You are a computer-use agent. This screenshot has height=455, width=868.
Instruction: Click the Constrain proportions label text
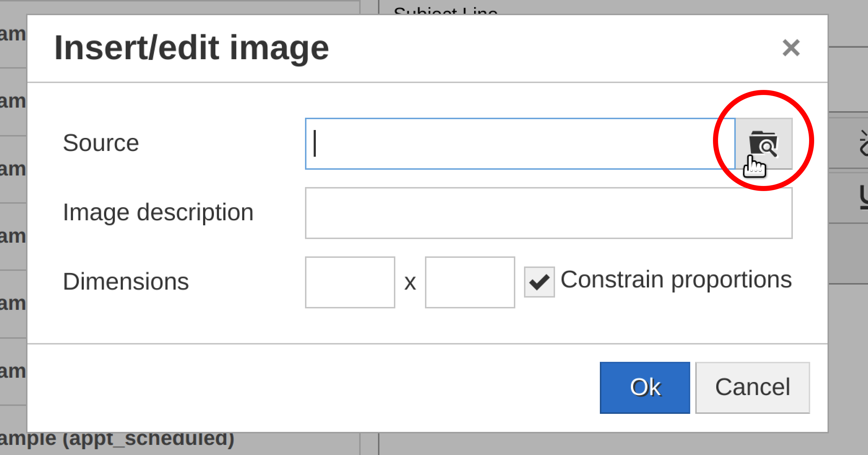[x=676, y=280]
